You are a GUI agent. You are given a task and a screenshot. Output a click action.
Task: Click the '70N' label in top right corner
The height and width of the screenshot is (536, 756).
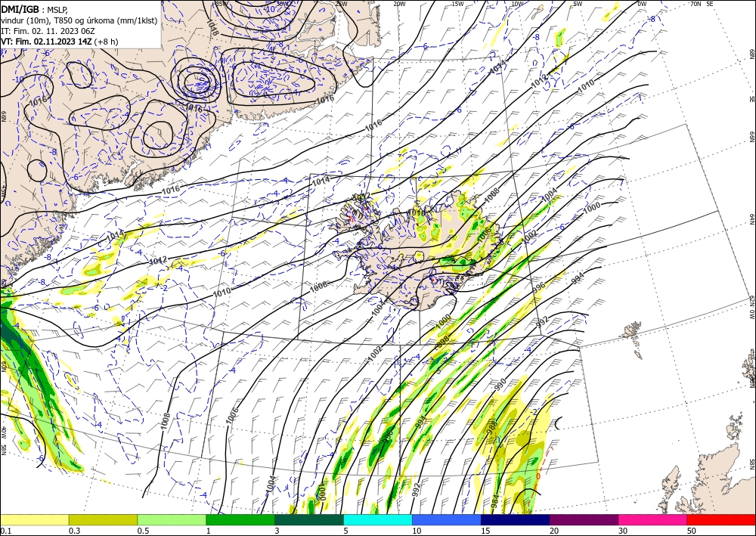tap(696, 4)
